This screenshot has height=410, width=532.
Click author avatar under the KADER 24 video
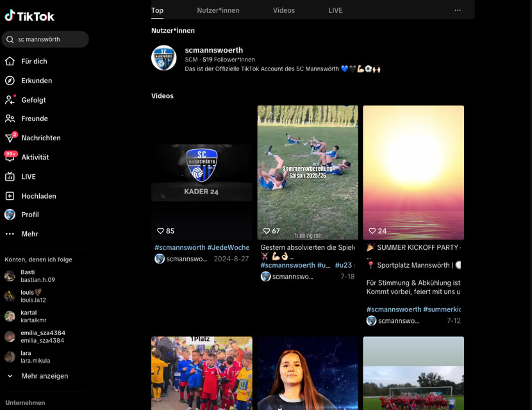pyautogui.click(x=160, y=259)
